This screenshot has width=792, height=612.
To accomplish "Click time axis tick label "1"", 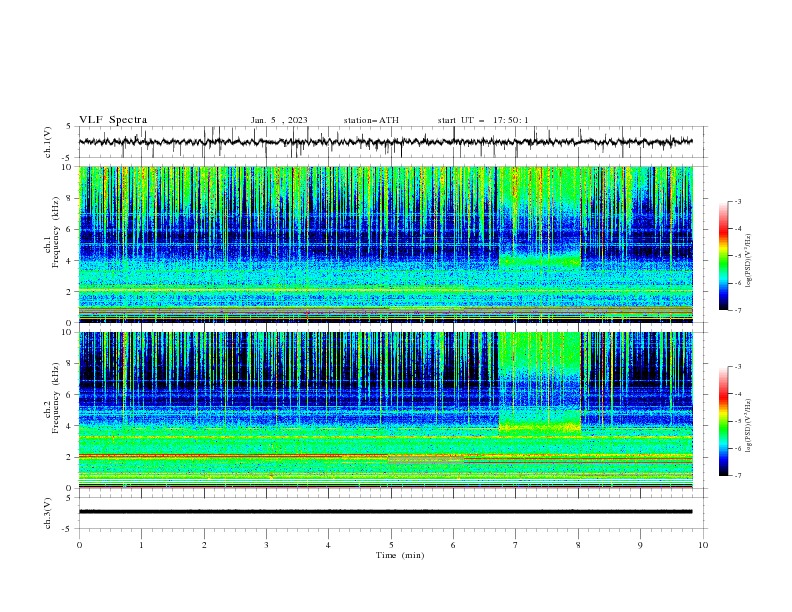I will pyautogui.click(x=142, y=545).
